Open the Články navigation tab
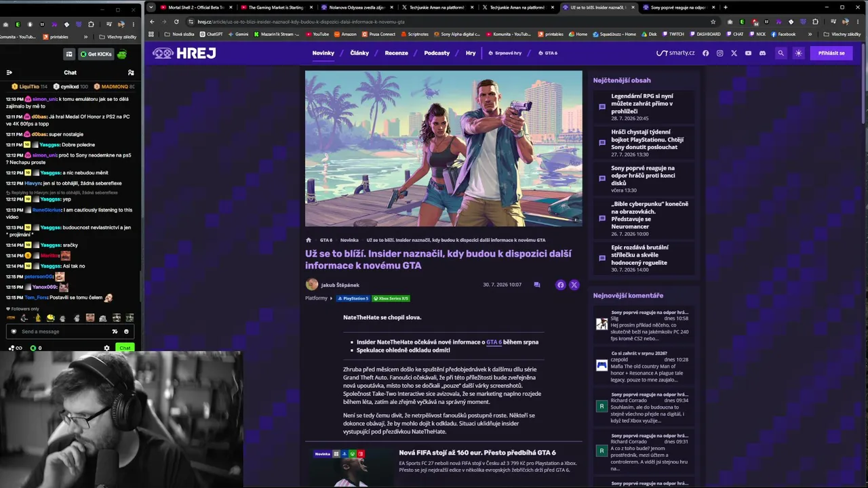868x488 pixels. (359, 53)
